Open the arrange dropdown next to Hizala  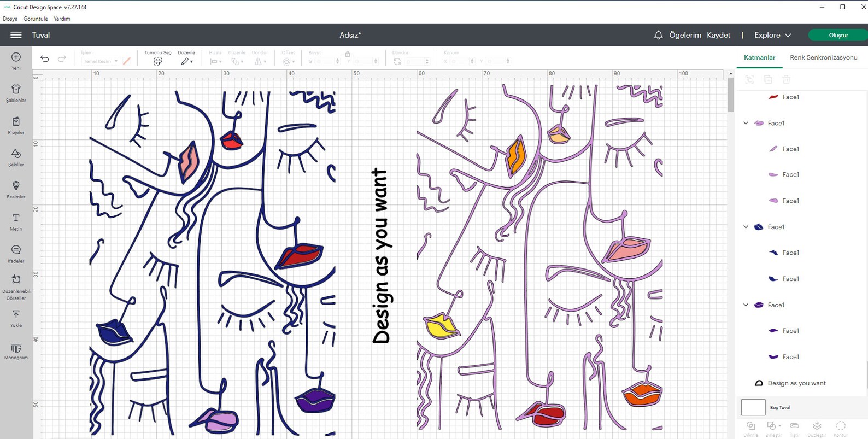[237, 61]
